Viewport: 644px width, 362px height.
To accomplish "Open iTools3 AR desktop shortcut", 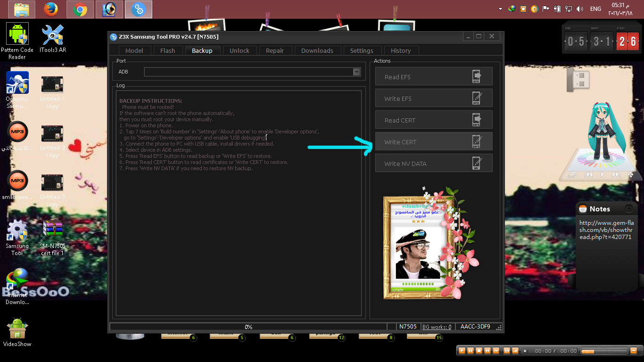I will click(52, 39).
